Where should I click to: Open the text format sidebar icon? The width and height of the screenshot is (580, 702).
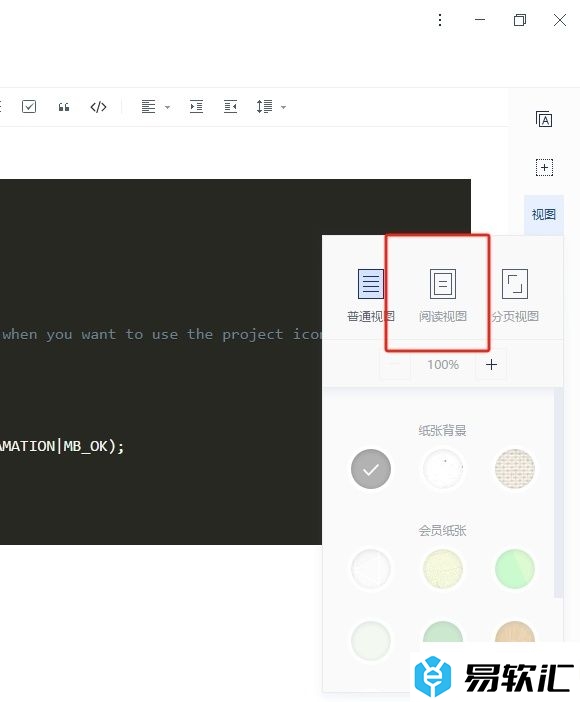(x=544, y=119)
